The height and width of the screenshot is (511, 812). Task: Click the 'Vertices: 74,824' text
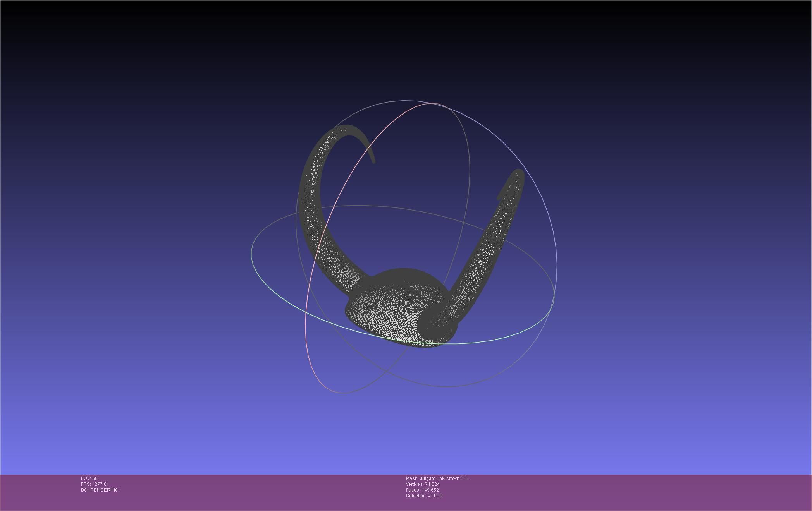coord(423,484)
